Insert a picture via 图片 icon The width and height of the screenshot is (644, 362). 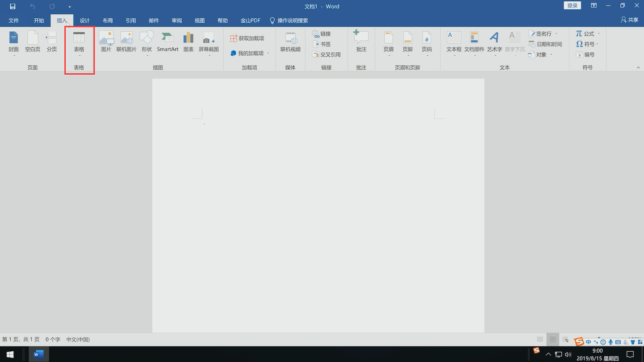tap(106, 42)
